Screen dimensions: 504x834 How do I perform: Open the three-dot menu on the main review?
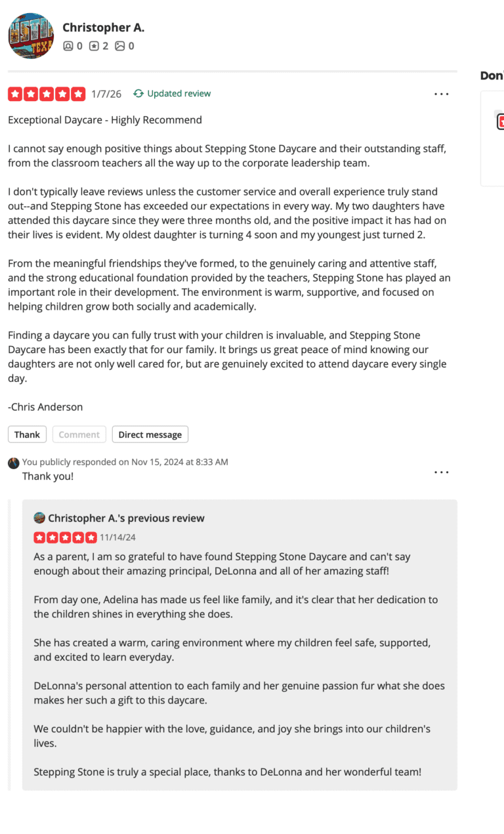[x=442, y=94]
